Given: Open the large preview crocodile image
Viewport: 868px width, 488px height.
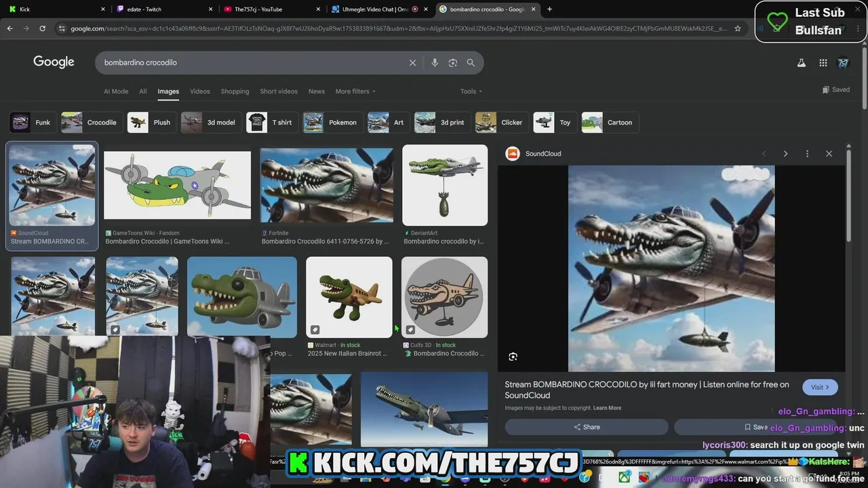Looking at the screenshot, I should point(671,268).
